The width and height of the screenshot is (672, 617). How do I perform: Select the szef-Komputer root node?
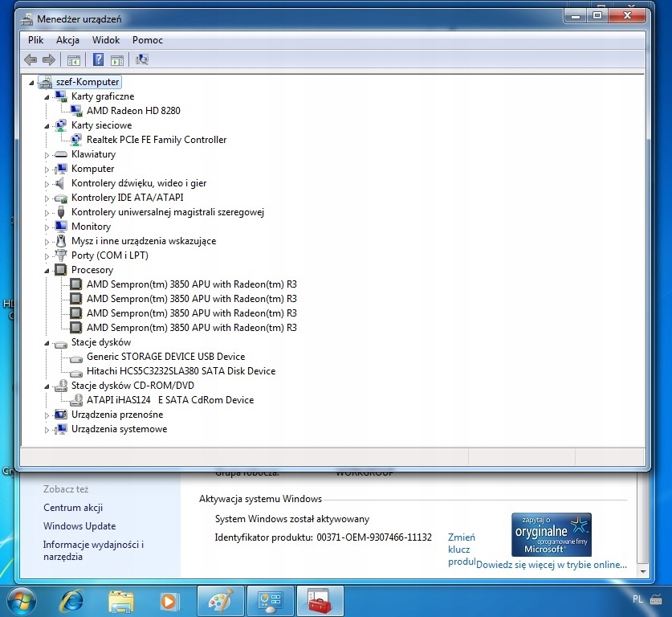(x=88, y=82)
